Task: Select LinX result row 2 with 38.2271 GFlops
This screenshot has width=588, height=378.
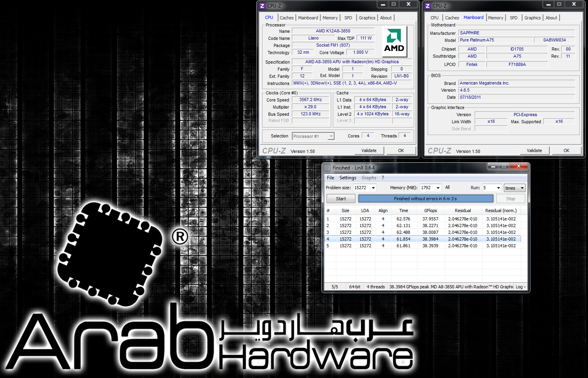Action: pos(423,226)
